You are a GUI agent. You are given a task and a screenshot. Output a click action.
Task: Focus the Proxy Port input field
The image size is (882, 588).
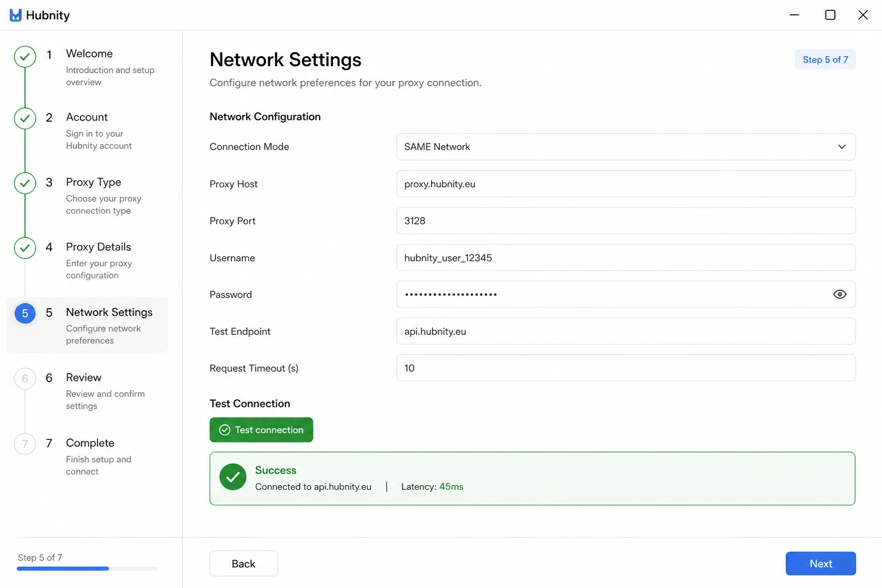626,220
